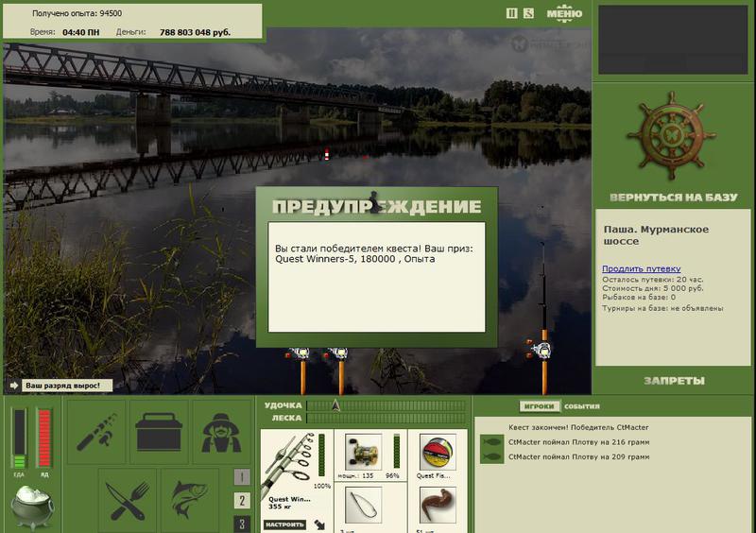Open the tackle box icon
Viewport: 756px width, 533px height.
[x=159, y=432]
